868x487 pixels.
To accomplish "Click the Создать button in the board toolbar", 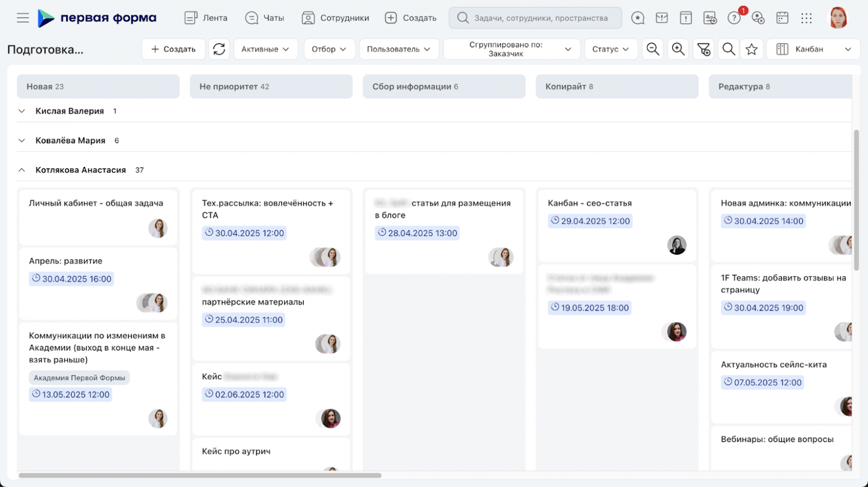I will click(173, 49).
